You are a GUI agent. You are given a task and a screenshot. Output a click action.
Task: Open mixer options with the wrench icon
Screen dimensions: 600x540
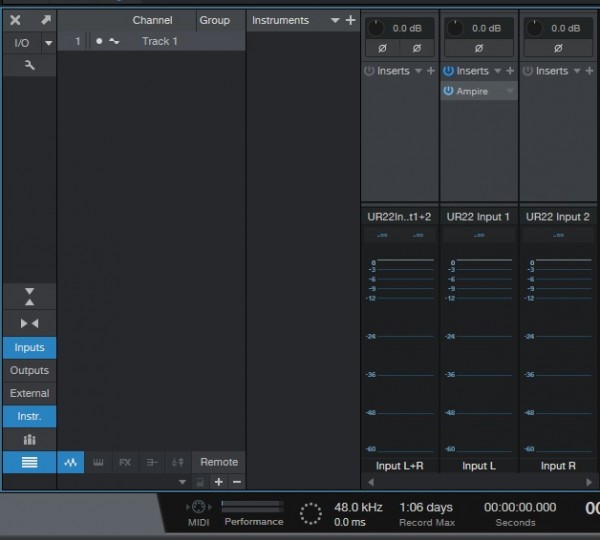[x=29, y=65]
